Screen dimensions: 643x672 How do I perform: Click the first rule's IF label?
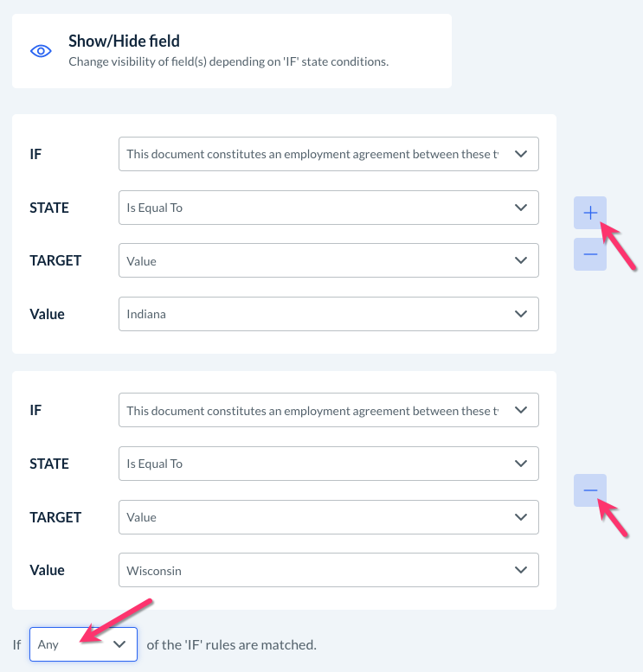pos(35,154)
